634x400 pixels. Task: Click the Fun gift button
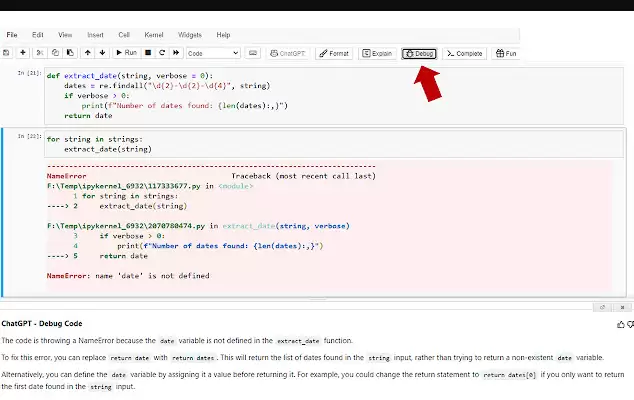coord(506,53)
